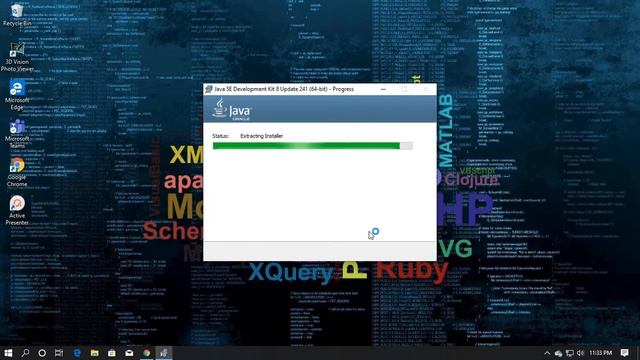640x360 pixels.
Task: Click the green installer progress bar
Action: pyautogui.click(x=313, y=146)
